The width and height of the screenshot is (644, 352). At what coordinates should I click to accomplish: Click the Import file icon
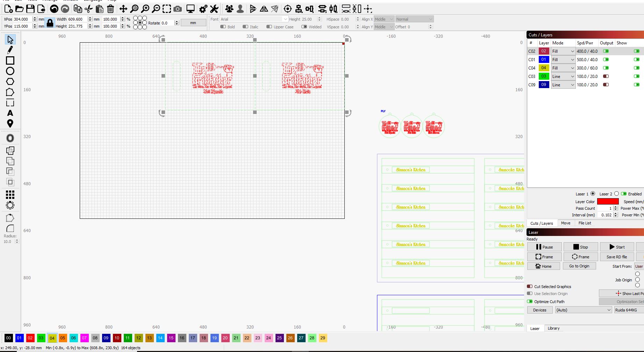pos(41,9)
